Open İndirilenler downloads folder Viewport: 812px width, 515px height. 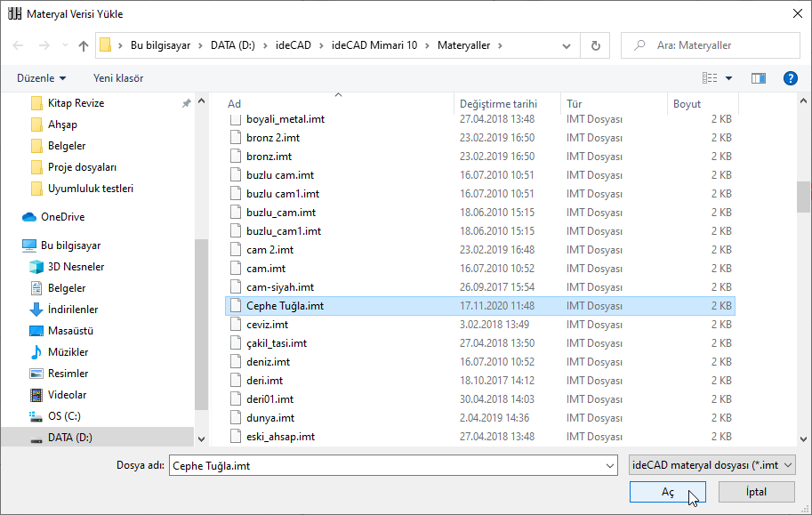(x=73, y=310)
